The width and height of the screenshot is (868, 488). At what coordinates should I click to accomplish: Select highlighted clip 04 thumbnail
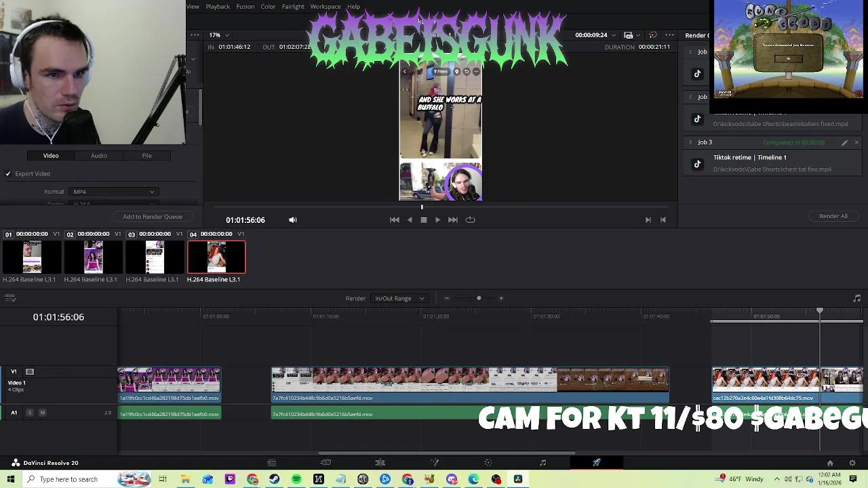point(216,257)
